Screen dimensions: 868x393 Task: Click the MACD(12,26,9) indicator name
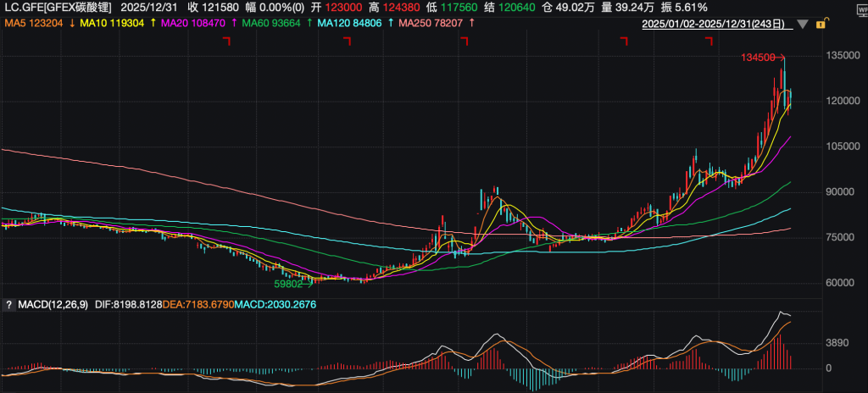(x=47, y=304)
